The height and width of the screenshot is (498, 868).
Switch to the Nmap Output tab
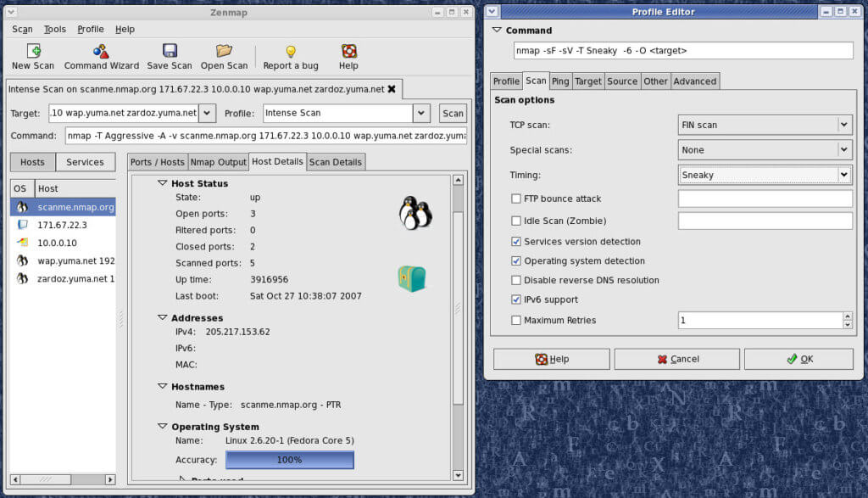coord(218,162)
